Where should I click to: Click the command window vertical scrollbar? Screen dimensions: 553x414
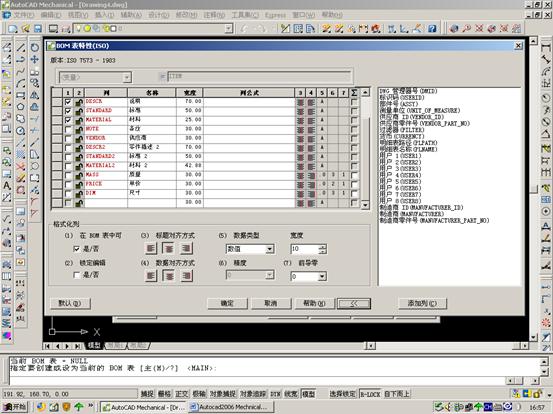click(x=545, y=366)
